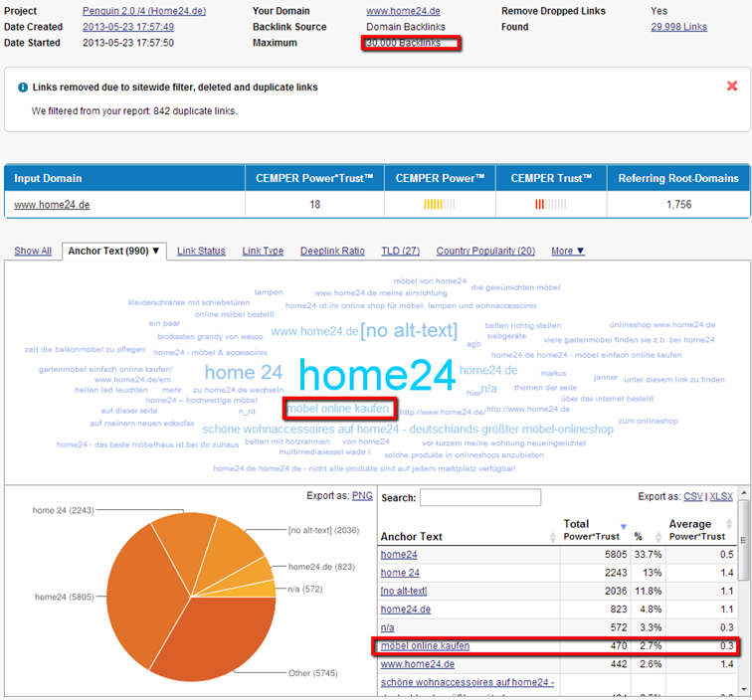Click the home24 anchor text row link
752x700 pixels.
point(399,555)
